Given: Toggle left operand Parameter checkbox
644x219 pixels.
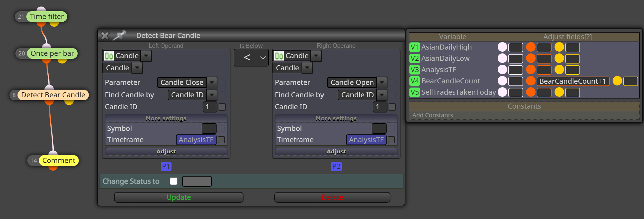Looking at the screenshot, I should pos(222,82).
